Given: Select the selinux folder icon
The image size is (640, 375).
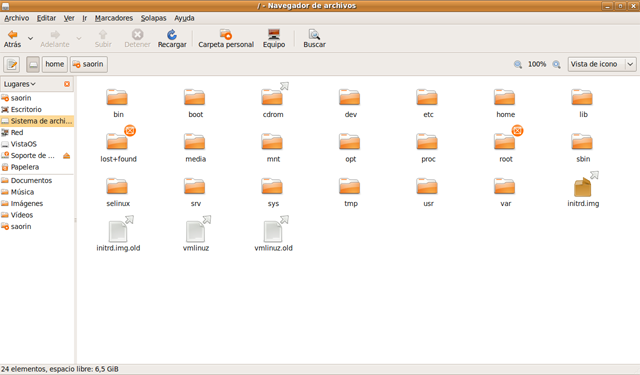Looking at the screenshot, I should click(117, 186).
